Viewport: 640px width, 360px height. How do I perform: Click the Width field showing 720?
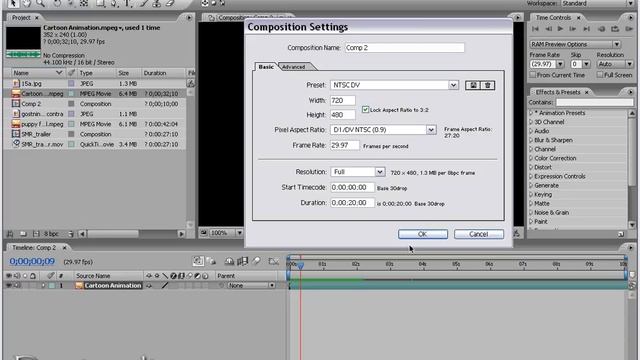(343, 100)
